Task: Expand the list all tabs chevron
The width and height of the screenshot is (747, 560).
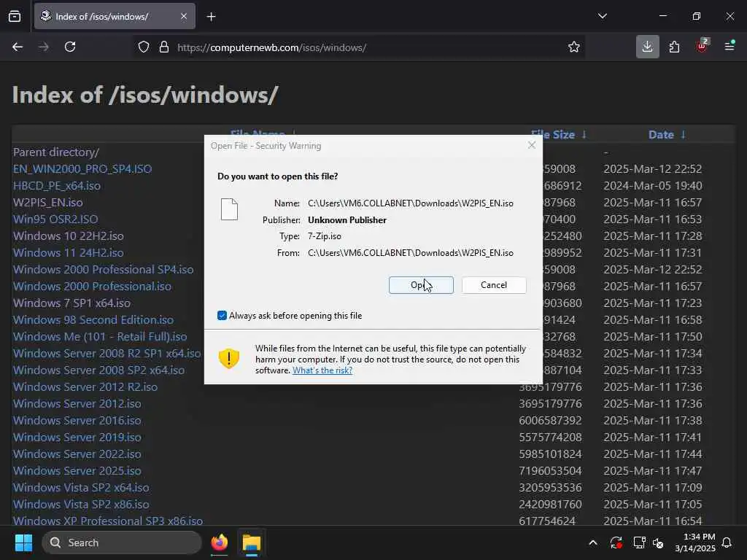Action: 602,16
